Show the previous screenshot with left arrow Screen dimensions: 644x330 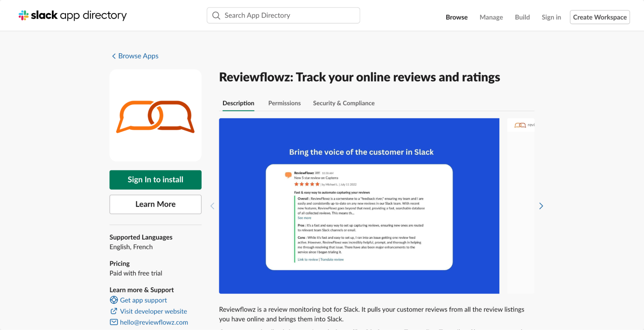212,206
